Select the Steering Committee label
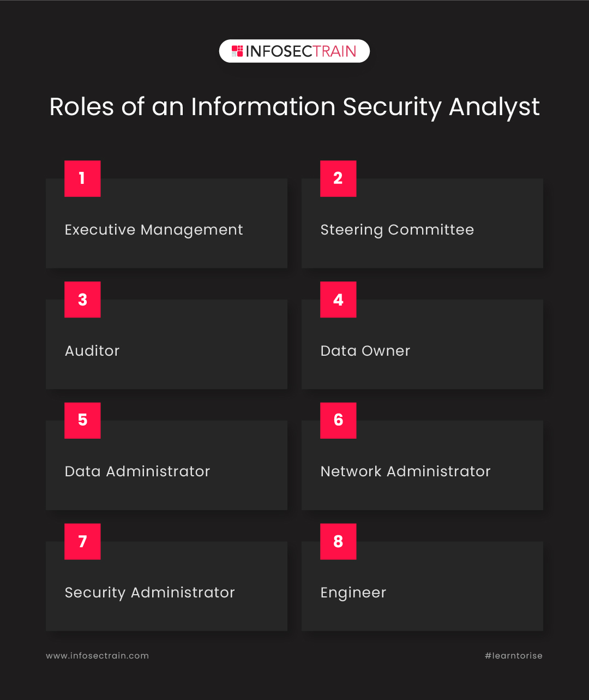 (x=397, y=230)
